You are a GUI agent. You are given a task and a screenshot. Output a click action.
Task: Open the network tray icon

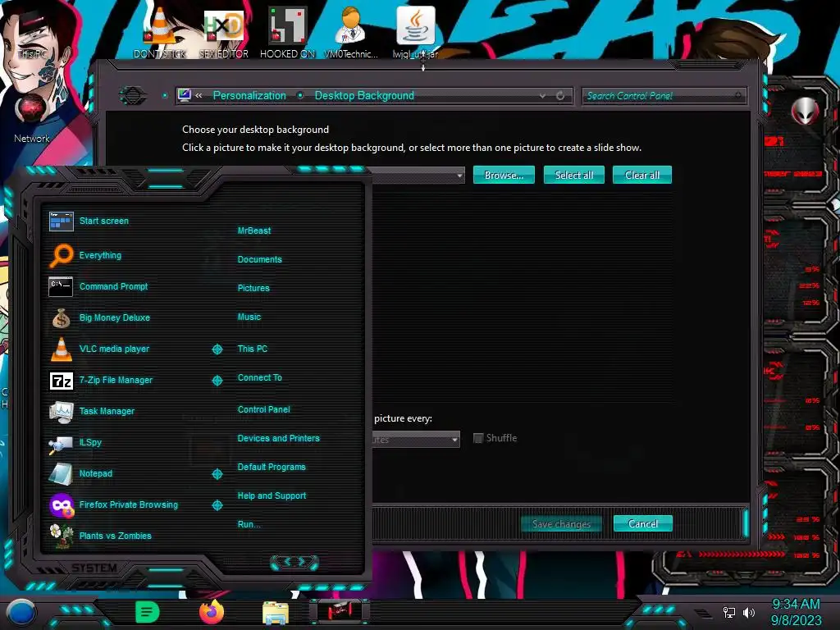tap(729, 612)
